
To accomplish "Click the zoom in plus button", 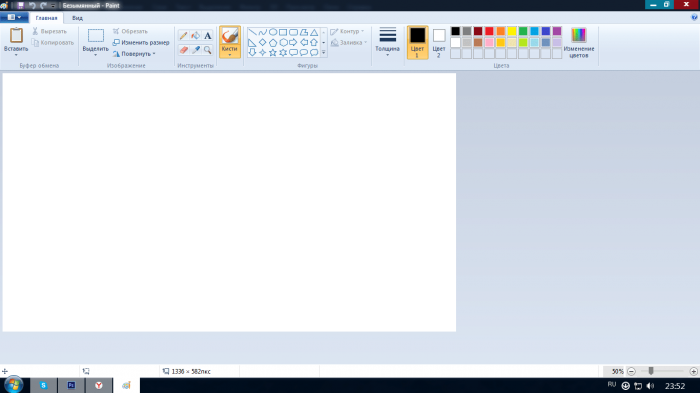I will (693, 372).
